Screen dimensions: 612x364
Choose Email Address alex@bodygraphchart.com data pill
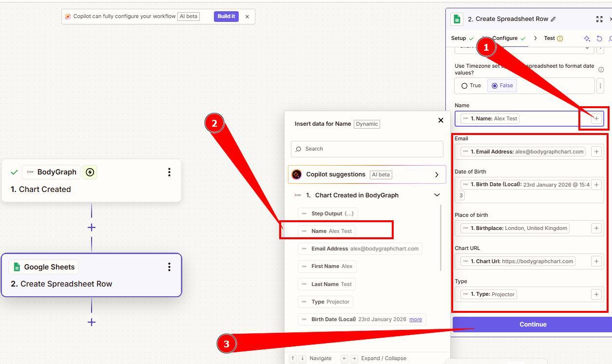360,249
